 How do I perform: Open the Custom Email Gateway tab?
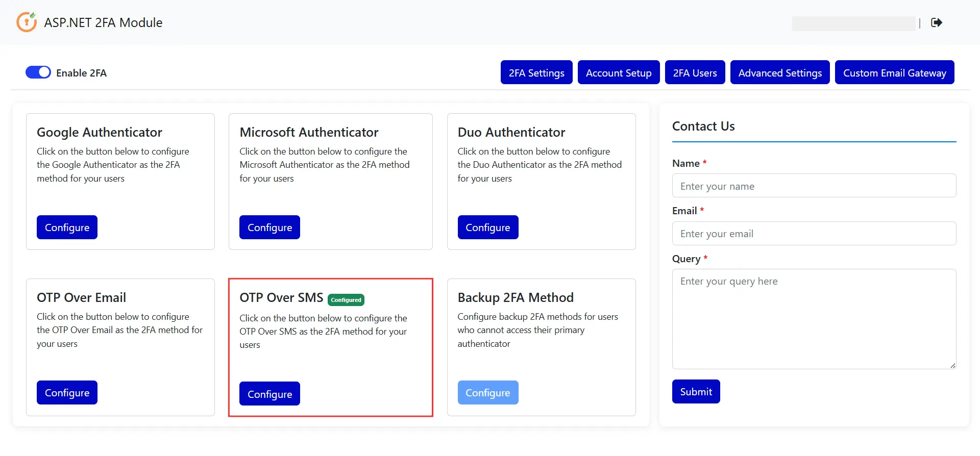[895, 72]
